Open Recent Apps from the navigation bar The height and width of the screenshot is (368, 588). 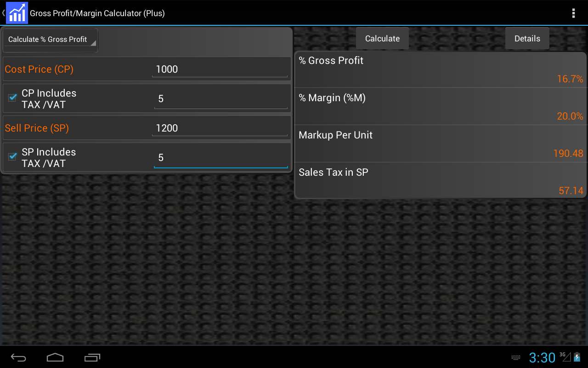[92, 357]
